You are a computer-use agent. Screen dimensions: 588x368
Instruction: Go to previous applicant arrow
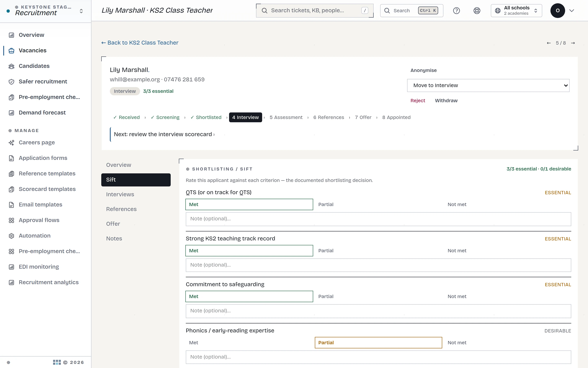click(x=549, y=43)
